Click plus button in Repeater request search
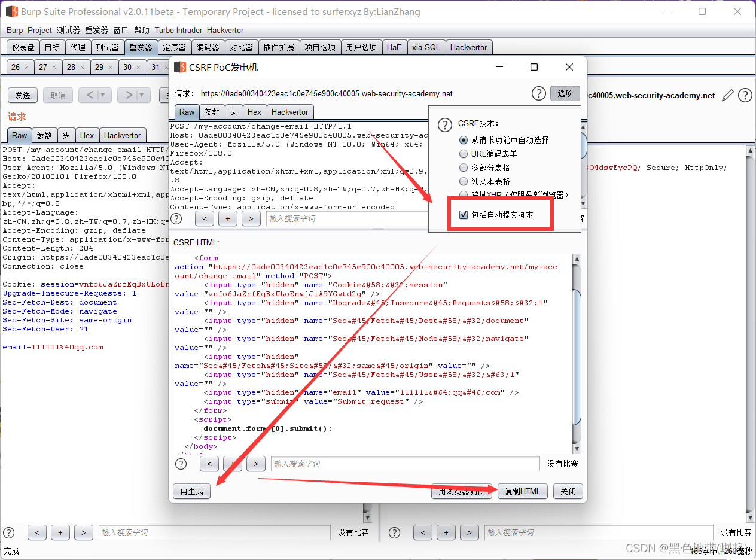Image resolution: width=756 pixels, height=560 pixels. (60, 532)
